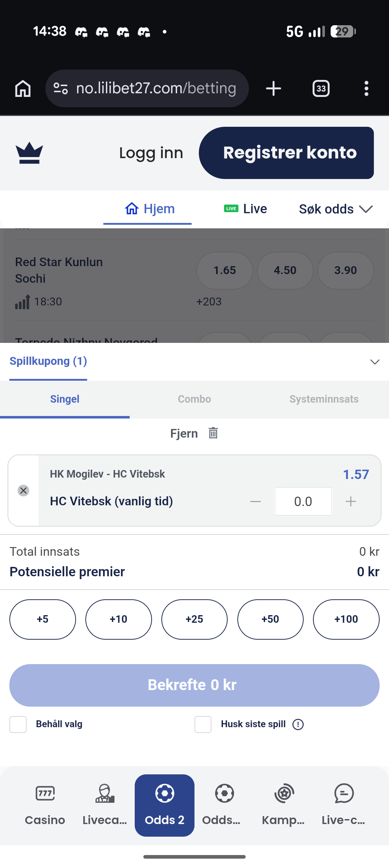Viewport: 389px width, 868px height.
Task: Enable the Behåll valg checkbox
Action: (18, 724)
